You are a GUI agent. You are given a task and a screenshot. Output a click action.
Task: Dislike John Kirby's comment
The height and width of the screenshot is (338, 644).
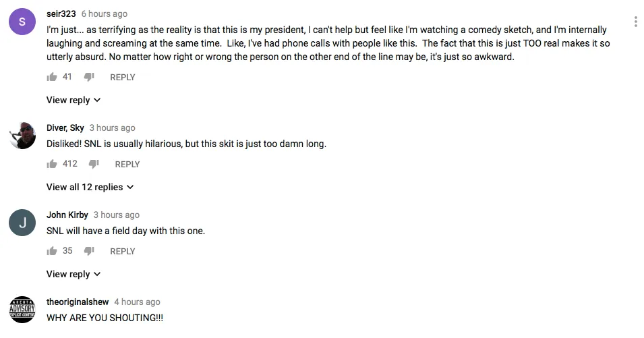[89, 251]
